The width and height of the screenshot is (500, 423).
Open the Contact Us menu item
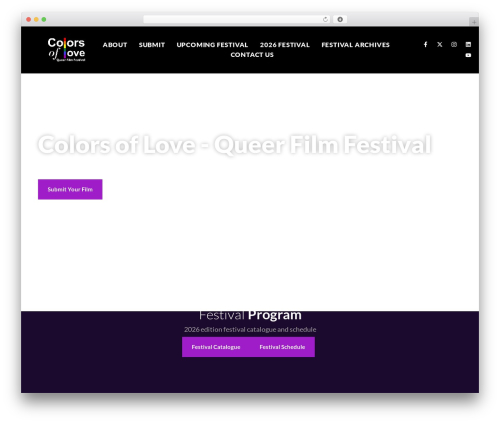tap(252, 55)
